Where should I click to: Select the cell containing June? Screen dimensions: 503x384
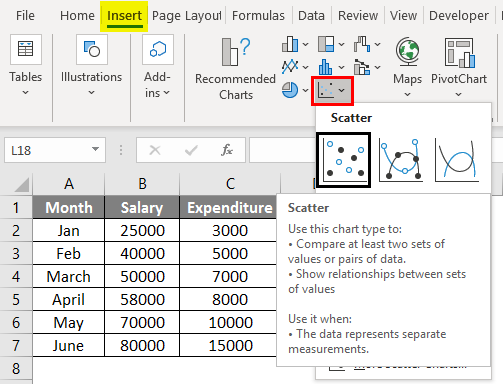pyautogui.click(x=69, y=345)
